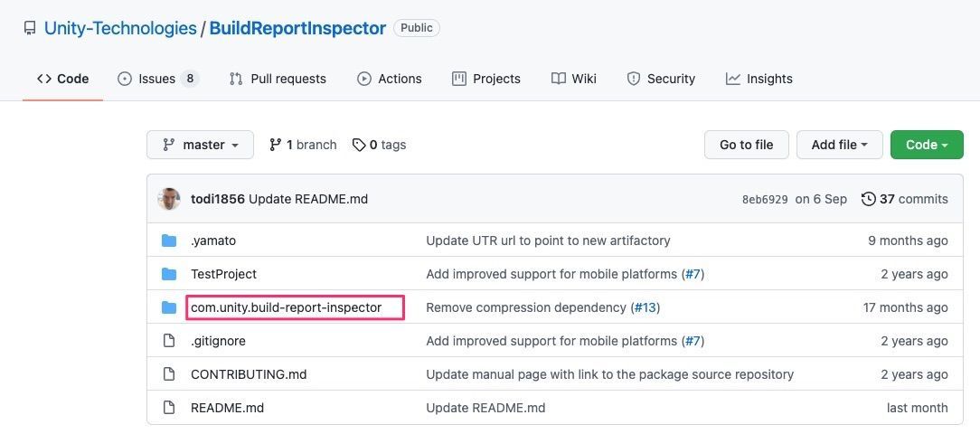The image size is (980, 434).
Task: Click the commit date on 6 Sep
Action: pos(821,200)
